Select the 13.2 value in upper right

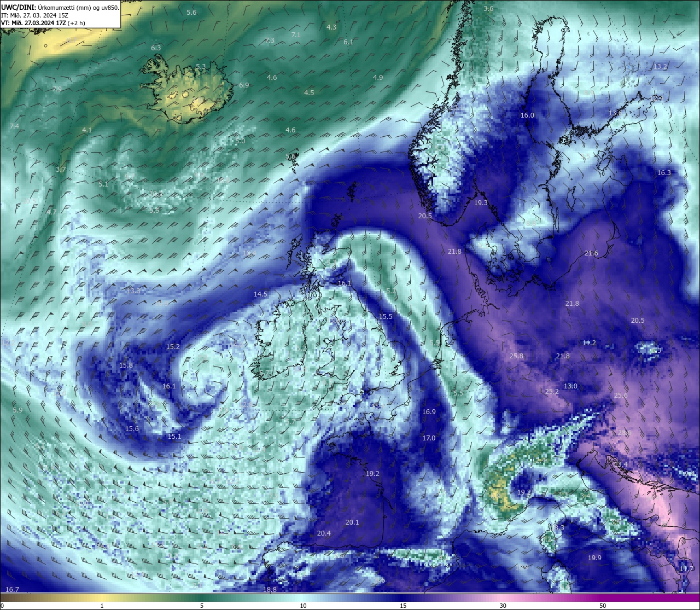pos(661,66)
